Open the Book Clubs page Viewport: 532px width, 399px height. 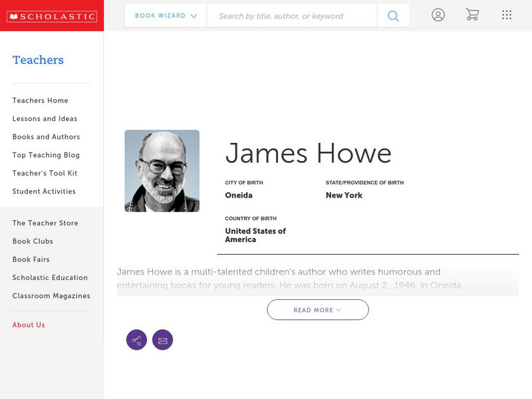click(32, 241)
